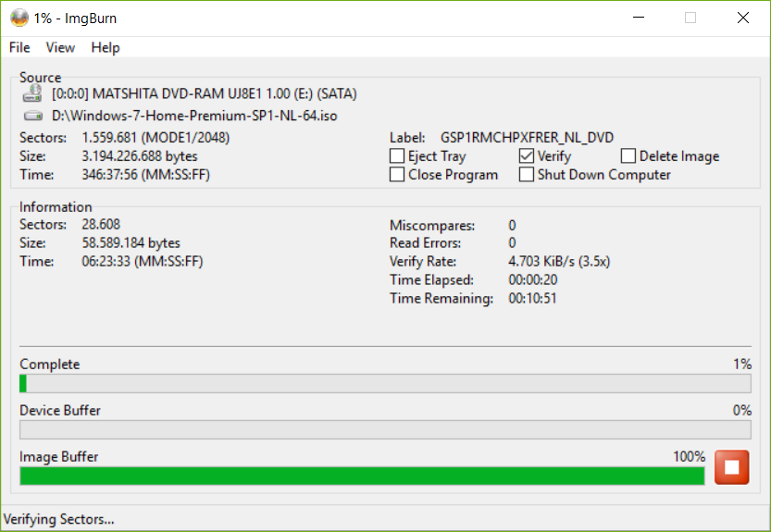
Task: Click the Miscompares count value
Action: [x=512, y=225]
